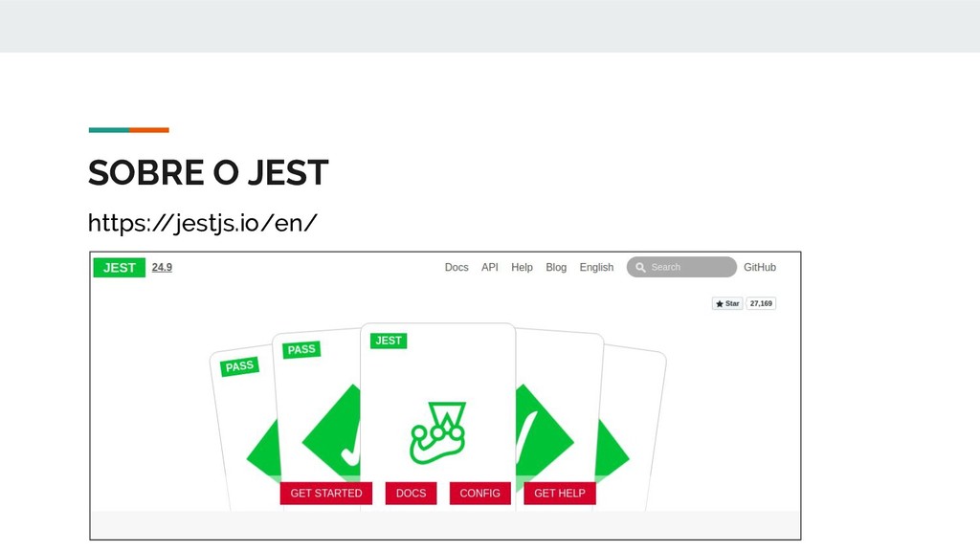Click the Jest jester shoe logo icon
Screen dimensions: 980x551
[438, 433]
